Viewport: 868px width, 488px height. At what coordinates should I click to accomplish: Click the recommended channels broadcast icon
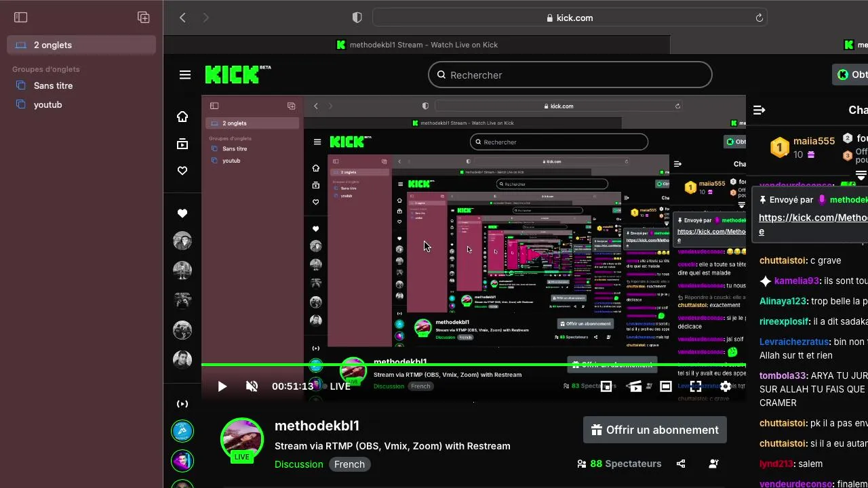tap(182, 404)
